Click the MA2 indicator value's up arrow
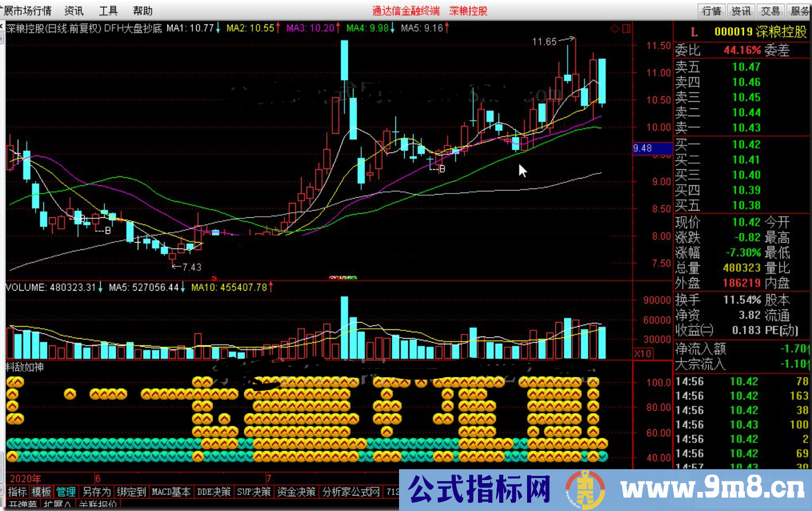 tap(278, 28)
